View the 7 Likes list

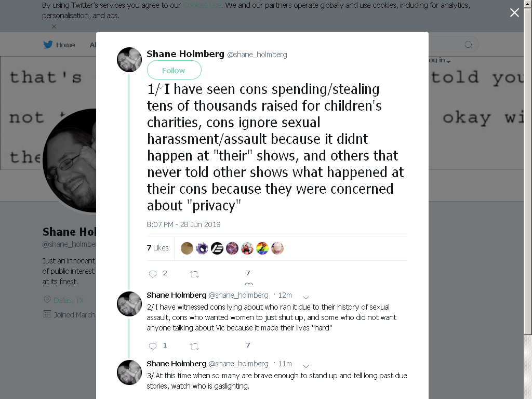158,248
